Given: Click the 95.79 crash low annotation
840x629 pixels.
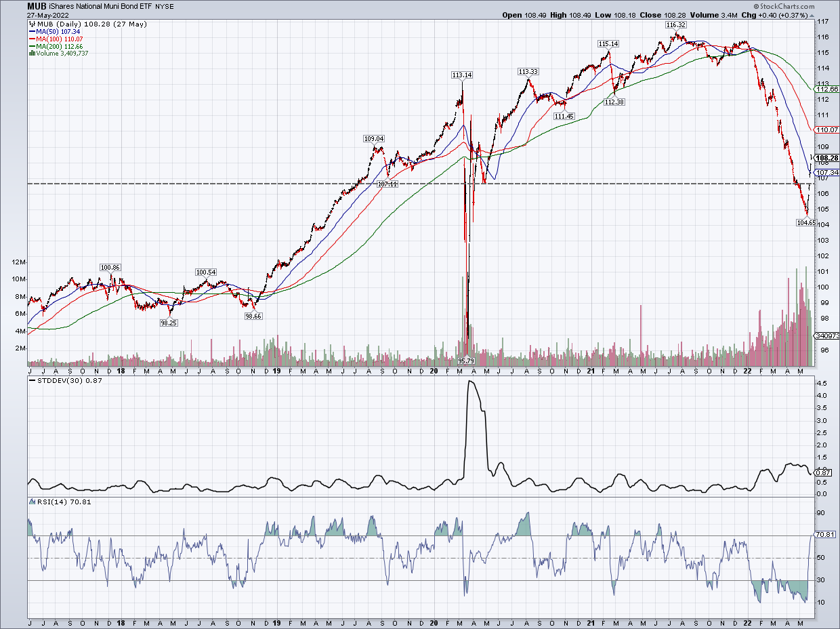Looking at the screenshot, I should 465,361.
